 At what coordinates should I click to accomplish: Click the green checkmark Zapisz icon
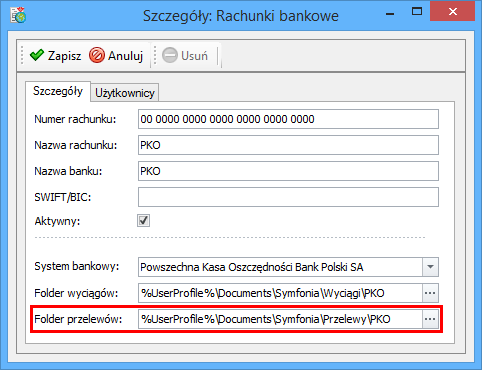[37, 55]
